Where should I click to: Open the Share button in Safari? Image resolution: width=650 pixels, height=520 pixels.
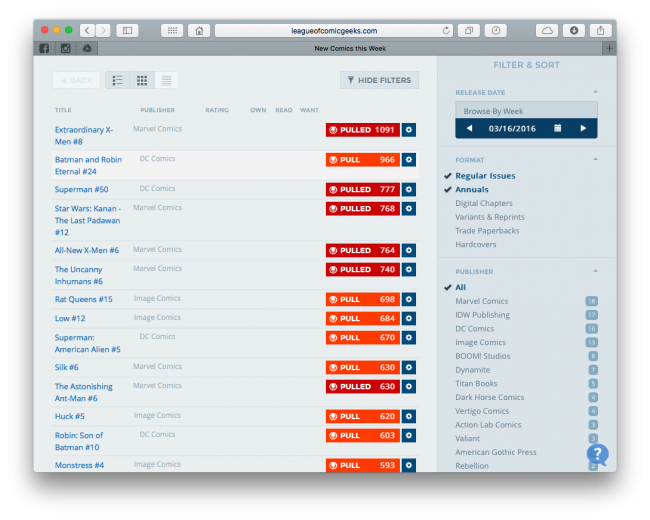pos(600,30)
